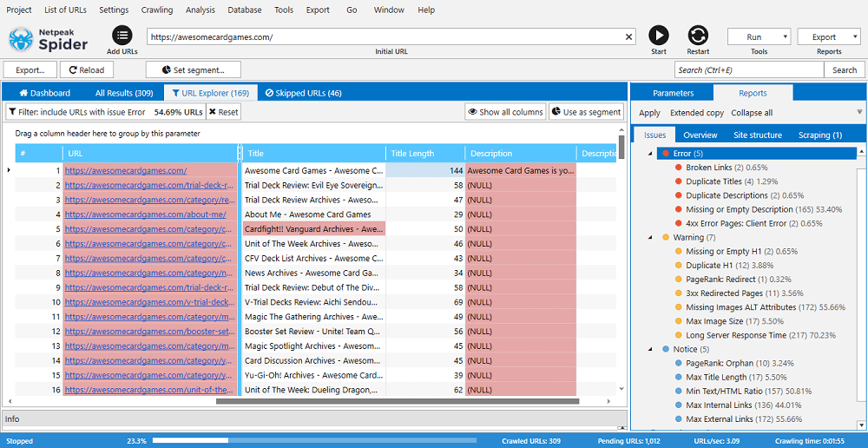
Task: Click the Restart crawl icon
Action: tap(698, 36)
